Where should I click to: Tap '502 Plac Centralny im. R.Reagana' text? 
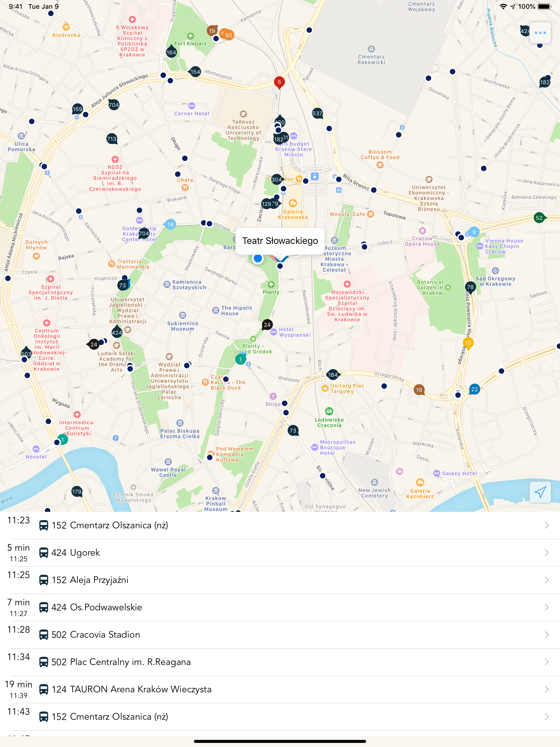click(121, 662)
